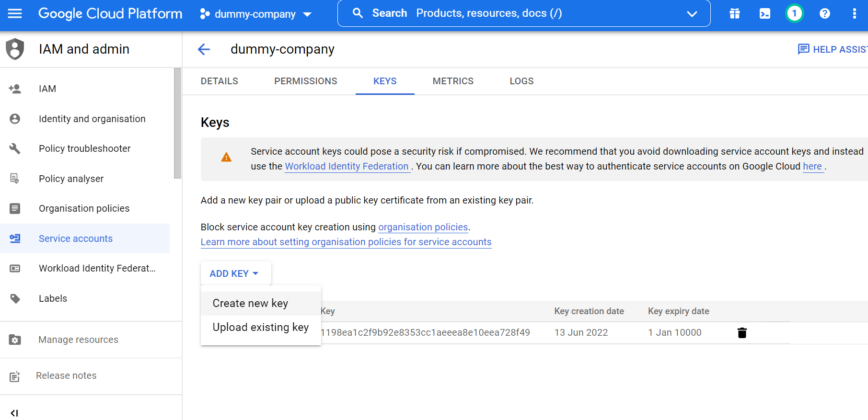Open the LOGS tab
Screen dimensions: 868x420
point(521,81)
